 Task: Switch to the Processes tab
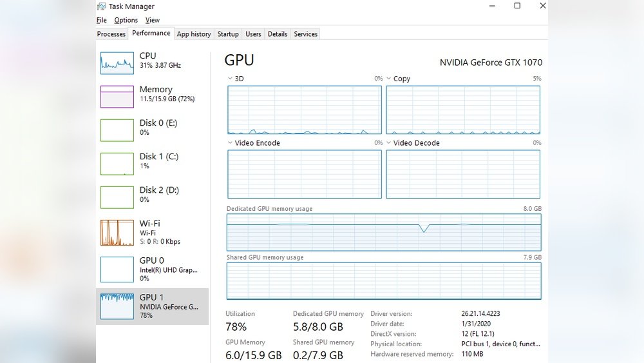111,34
